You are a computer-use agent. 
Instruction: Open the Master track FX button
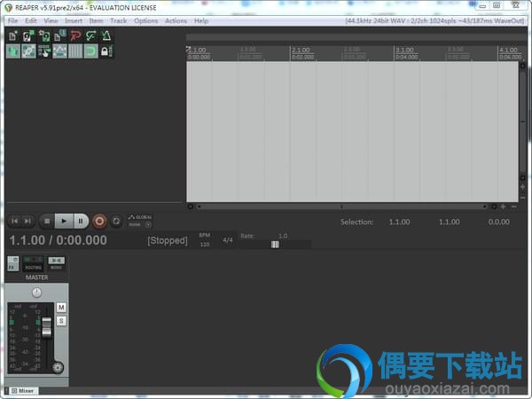pos(13,263)
